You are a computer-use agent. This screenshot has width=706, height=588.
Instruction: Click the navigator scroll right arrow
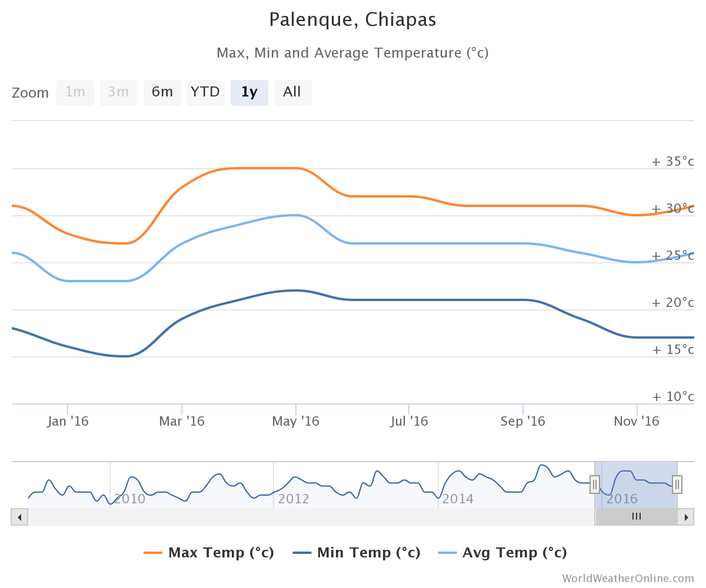tap(685, 517)
